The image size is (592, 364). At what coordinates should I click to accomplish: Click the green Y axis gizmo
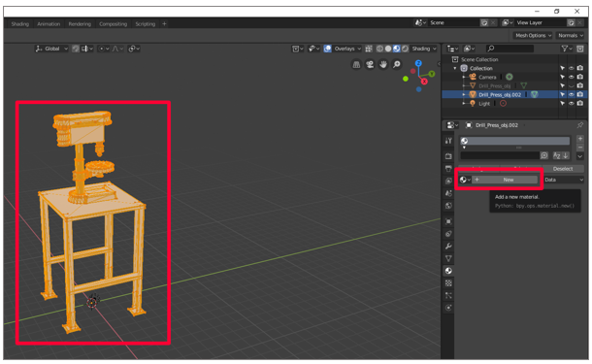432,74
